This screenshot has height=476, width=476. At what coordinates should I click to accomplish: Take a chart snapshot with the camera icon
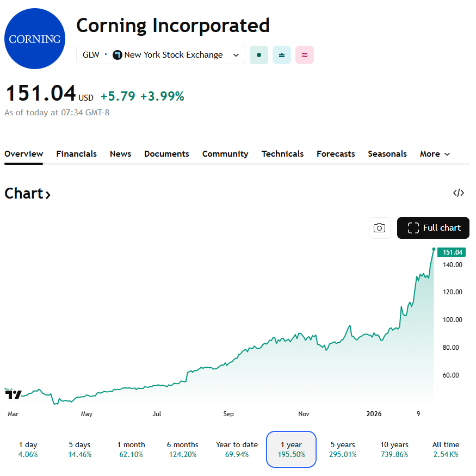click(380, 228)
